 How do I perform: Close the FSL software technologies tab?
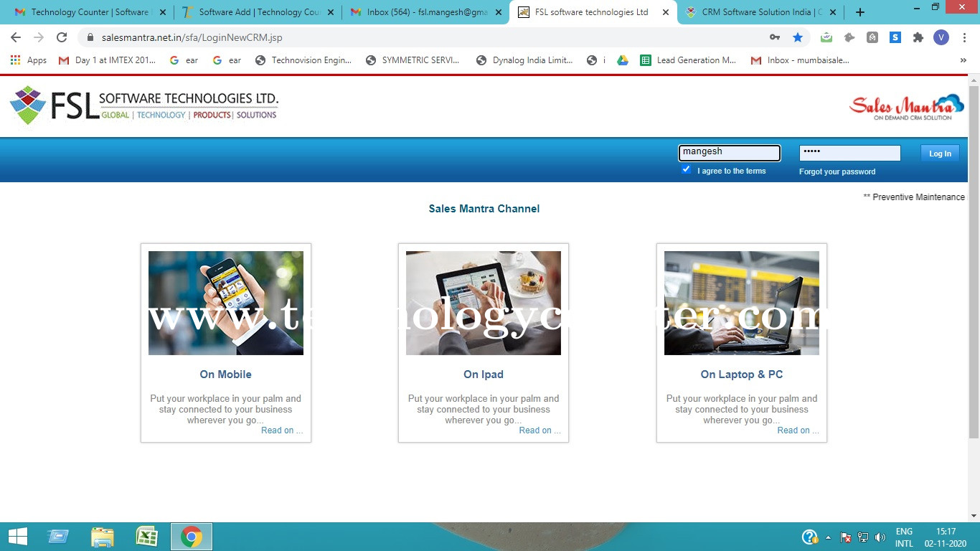(x=666, y=12)
